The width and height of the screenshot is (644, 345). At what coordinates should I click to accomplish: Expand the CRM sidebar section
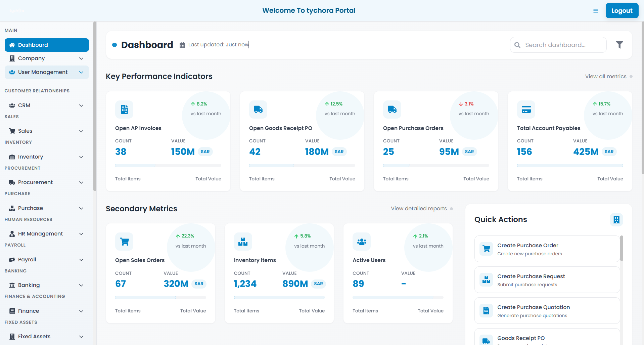coord(47,105)
